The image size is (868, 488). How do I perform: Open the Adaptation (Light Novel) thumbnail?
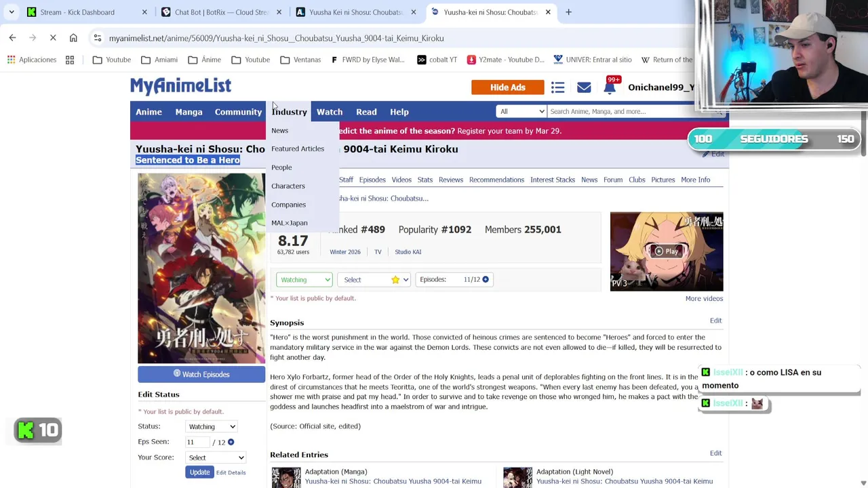coord(517,477)
